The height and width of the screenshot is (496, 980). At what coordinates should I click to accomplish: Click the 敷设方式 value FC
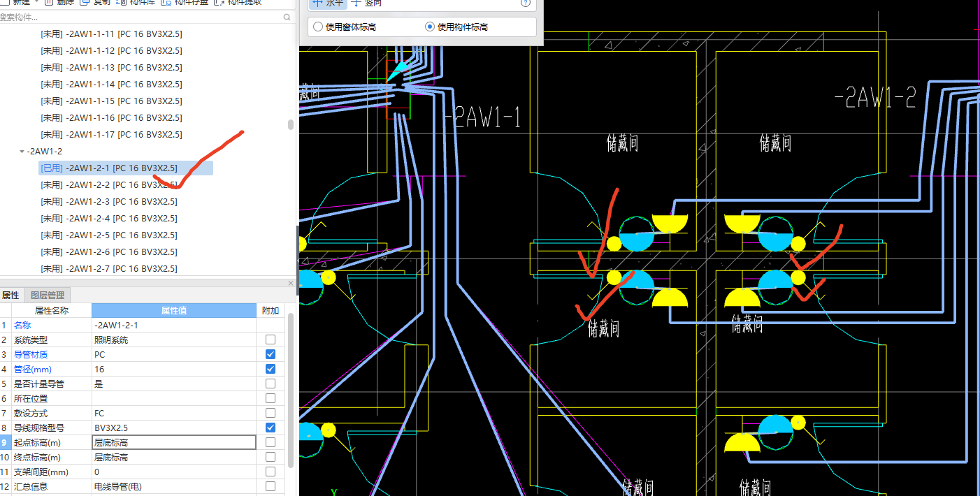[x=174, y=413]
